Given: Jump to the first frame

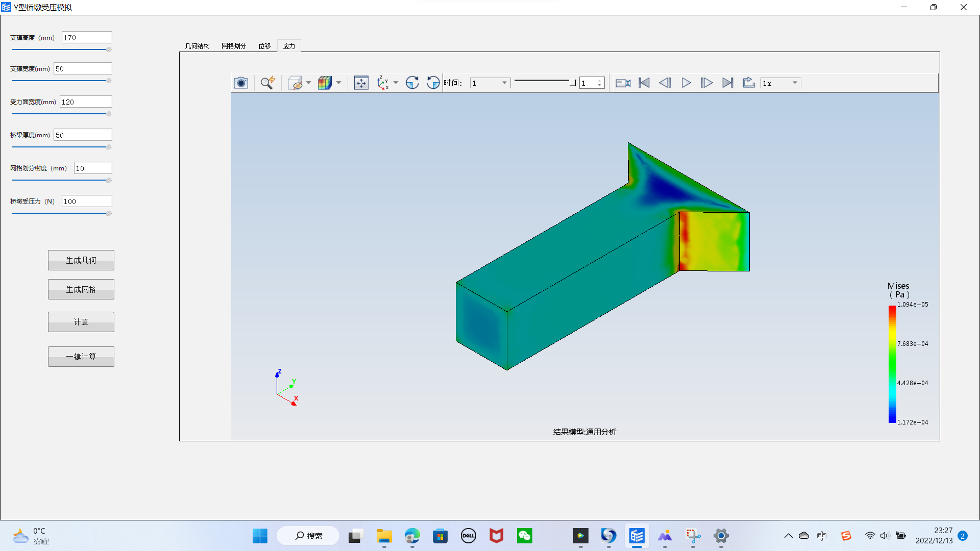Looking at the screenshot, I should point(644,83).
